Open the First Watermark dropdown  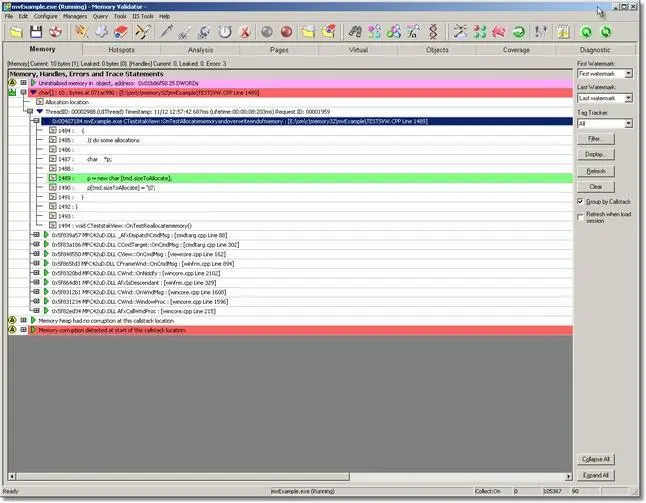pyautogui.click(x=628, y=74)
